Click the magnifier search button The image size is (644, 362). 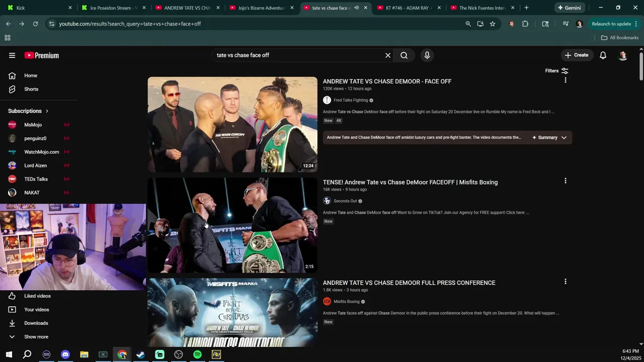404,55
